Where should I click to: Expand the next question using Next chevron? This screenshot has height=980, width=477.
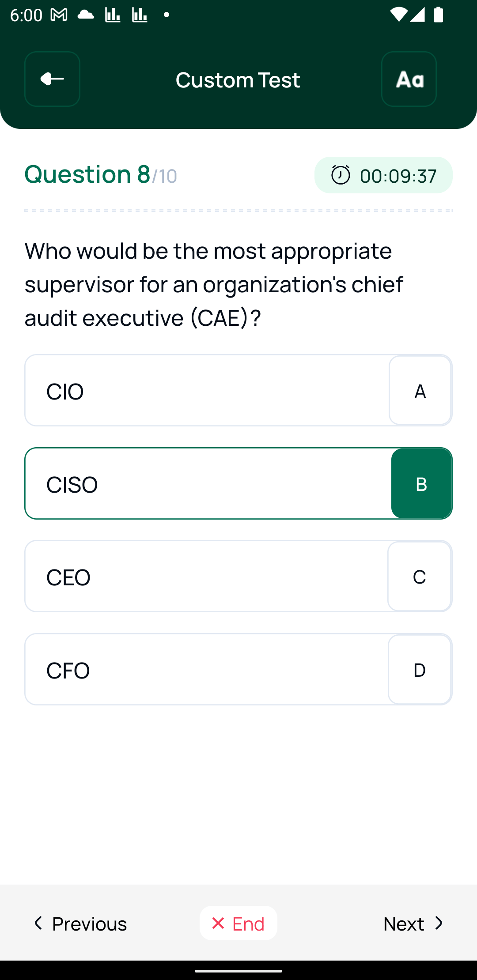439,923
